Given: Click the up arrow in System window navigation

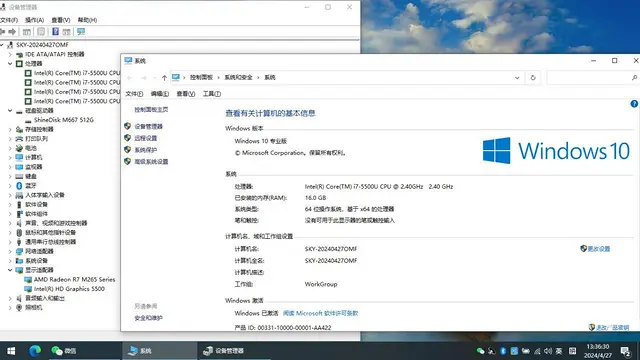Looking at the screenshot, I should [x=164, y=78].
